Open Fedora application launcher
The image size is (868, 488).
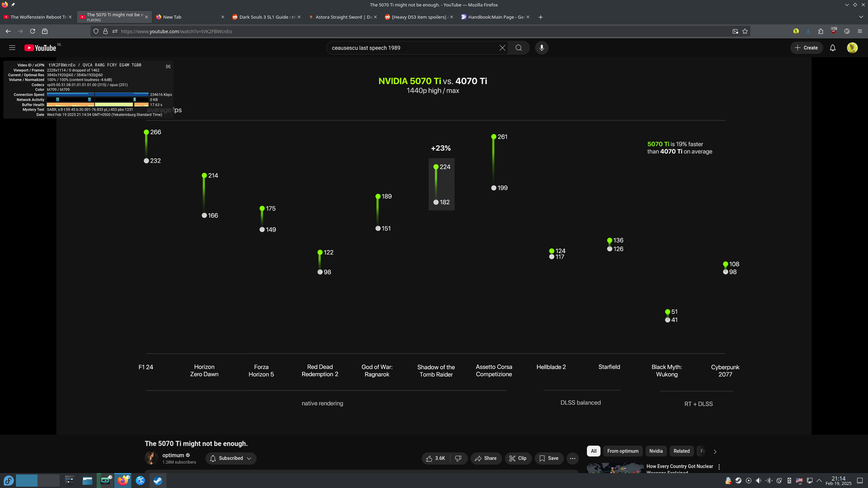pyautogui.click(x=9, y=481)
